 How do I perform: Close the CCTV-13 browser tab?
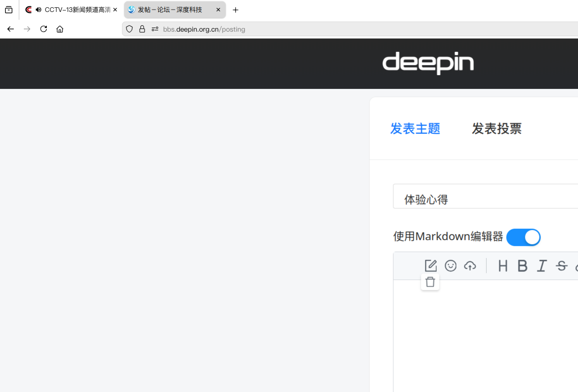click(x=115, y=10)
